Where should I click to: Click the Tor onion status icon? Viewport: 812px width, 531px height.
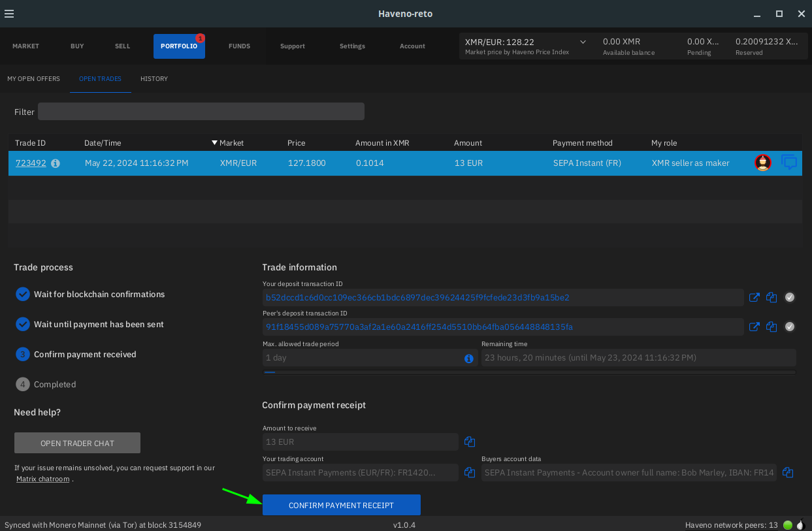pyautogui.click(x=801, y=524)
